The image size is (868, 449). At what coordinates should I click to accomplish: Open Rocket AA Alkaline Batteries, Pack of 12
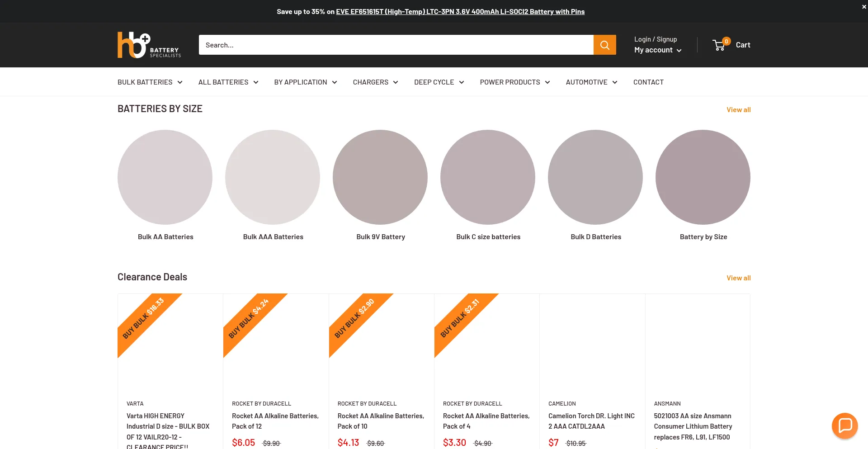275,421
